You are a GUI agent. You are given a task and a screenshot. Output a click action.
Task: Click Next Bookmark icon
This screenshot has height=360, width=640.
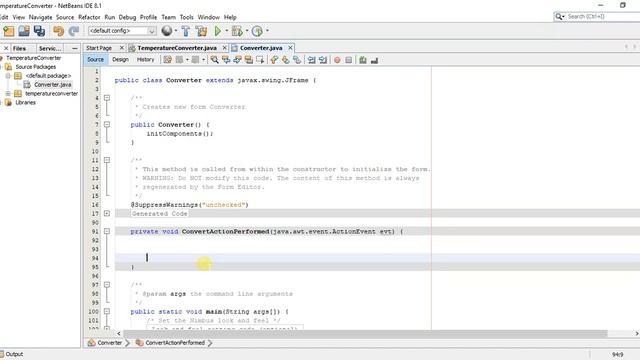pyautogui.click(x=286, y=60)
